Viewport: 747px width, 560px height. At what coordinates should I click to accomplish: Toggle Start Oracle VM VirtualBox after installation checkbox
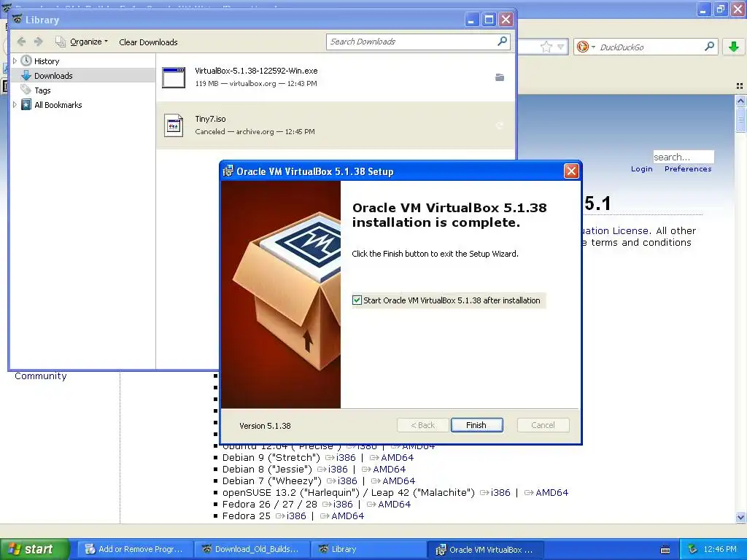click(357, 300)
